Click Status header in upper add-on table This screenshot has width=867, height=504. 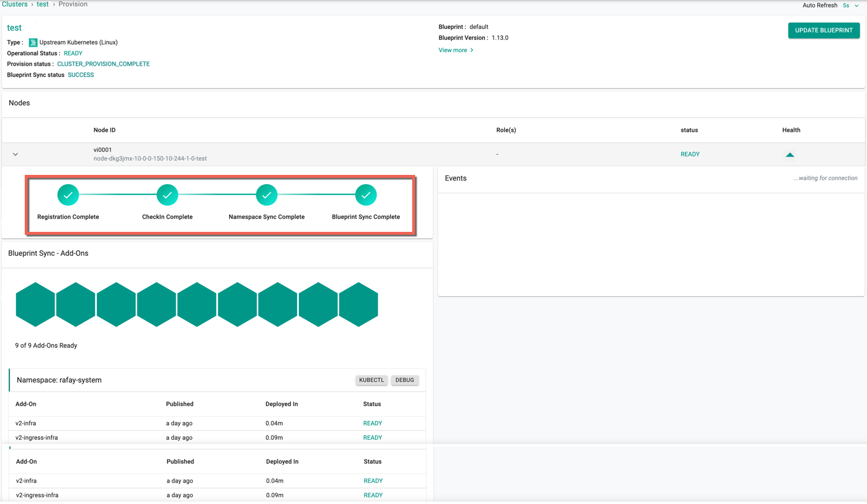tap(372, 404)
